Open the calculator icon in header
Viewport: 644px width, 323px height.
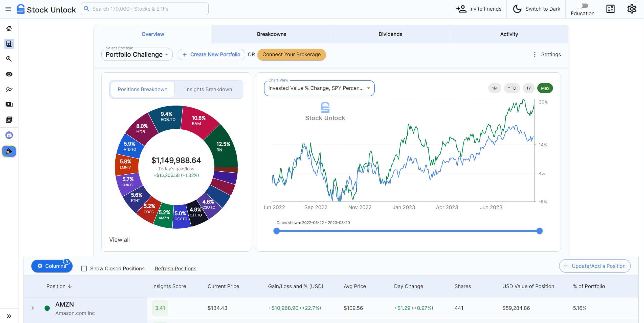coord(611,9)
